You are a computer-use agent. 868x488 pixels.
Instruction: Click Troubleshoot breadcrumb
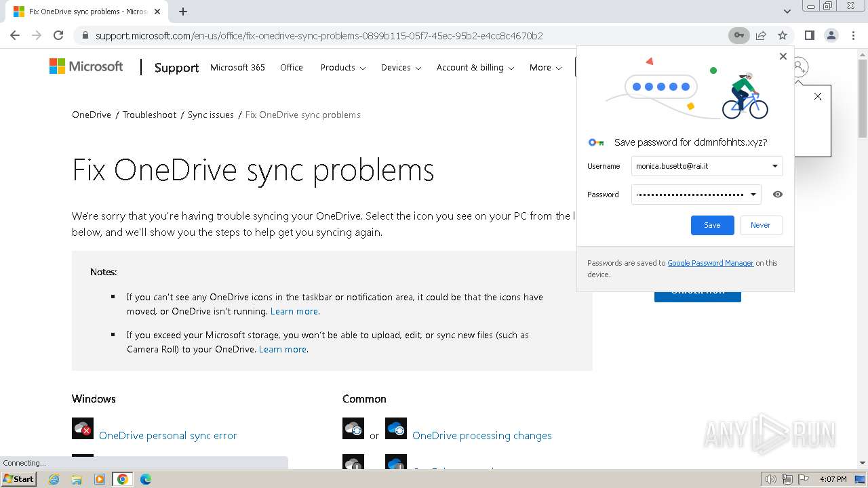[149, 115]
